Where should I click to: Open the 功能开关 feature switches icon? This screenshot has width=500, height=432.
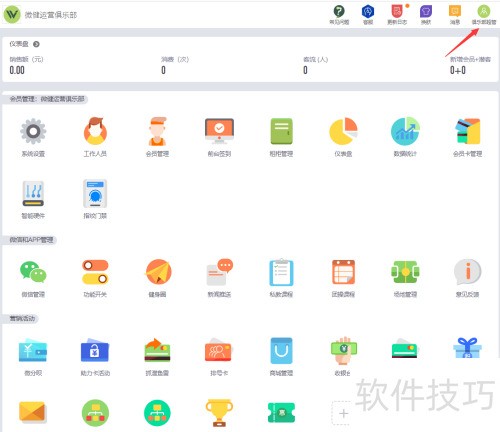95,272
